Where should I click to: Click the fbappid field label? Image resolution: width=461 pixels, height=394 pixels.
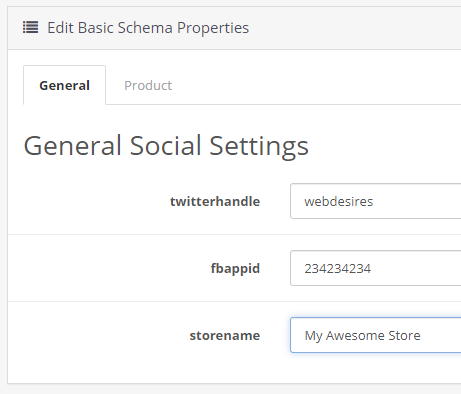[235, 268]
